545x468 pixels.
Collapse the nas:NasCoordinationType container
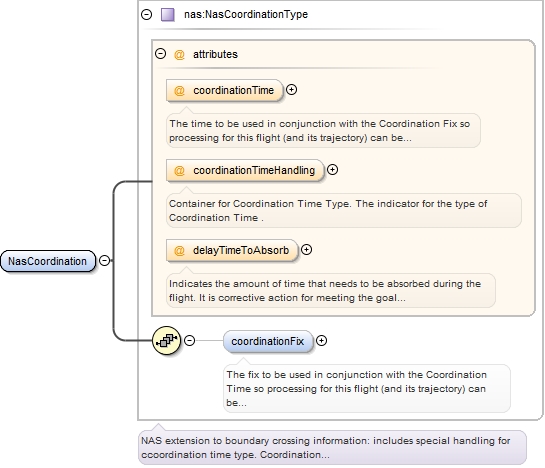coord(146,15)
